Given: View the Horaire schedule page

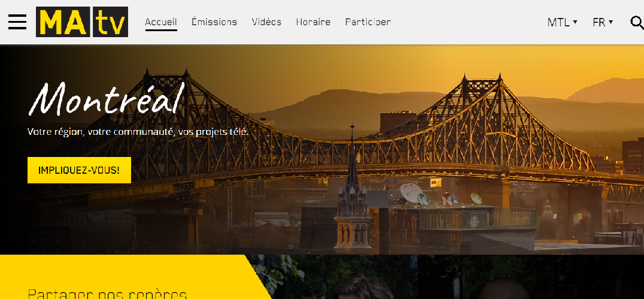Looking at the screenshot, I should [x=313, y=22].
